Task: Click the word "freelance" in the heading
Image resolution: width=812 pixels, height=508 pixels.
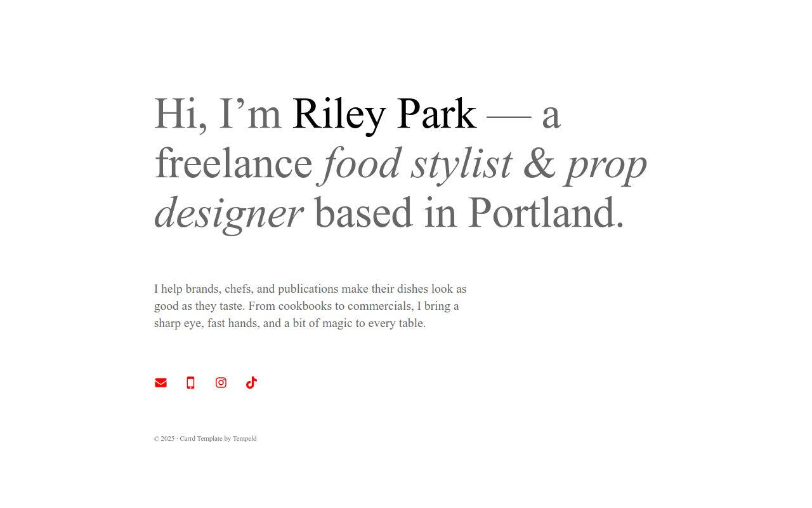Action: point(233,164)
